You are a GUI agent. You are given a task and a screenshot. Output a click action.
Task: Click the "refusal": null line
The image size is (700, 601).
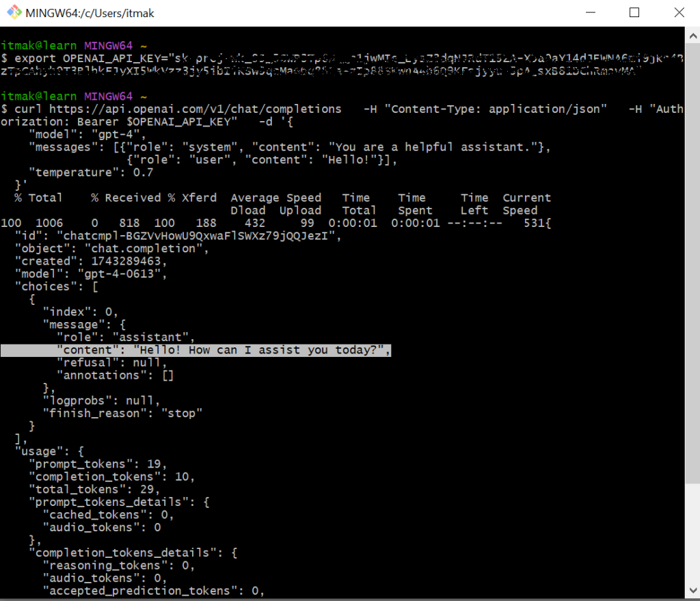[111, 362]
